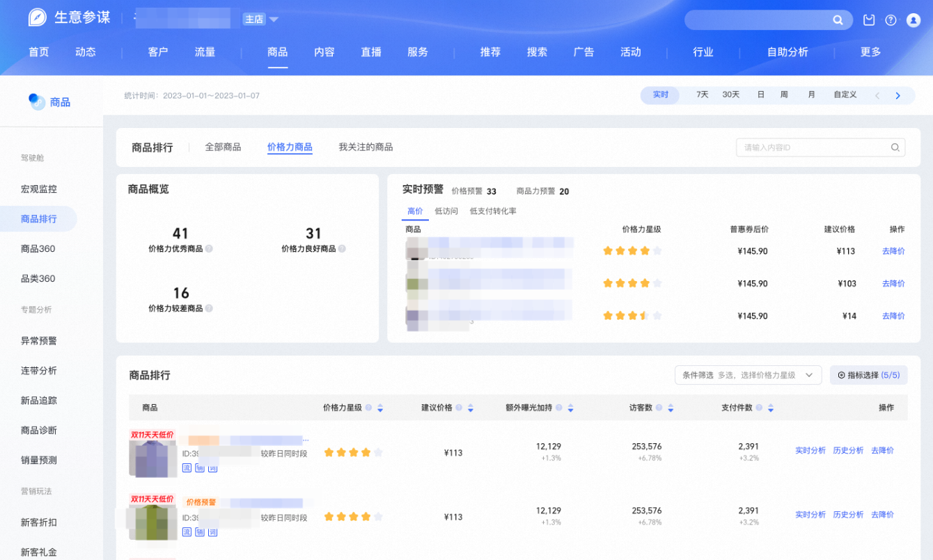Click help icon next to 额外曝光加持 column
933x560 pixels.
click(x=559, y=408)
